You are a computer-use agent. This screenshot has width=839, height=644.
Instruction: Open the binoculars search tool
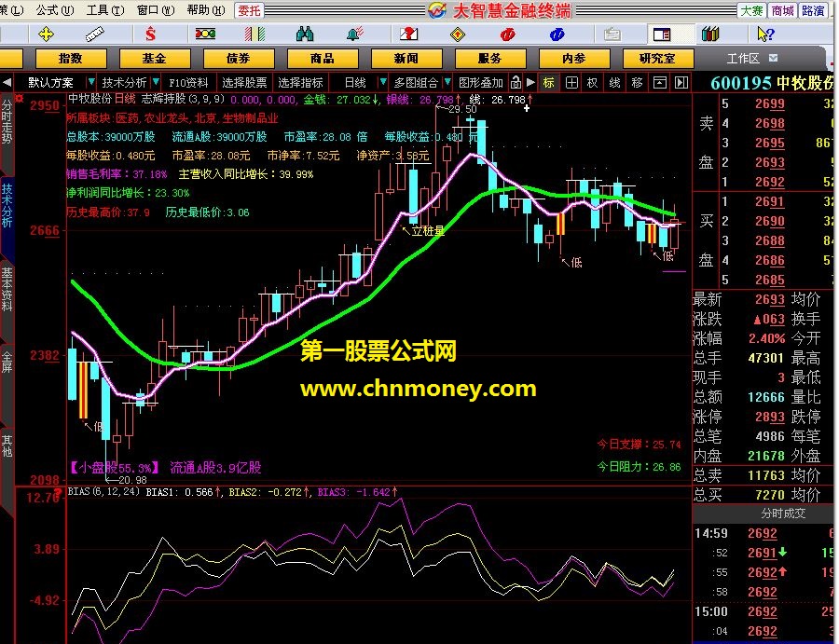(305, 34)
